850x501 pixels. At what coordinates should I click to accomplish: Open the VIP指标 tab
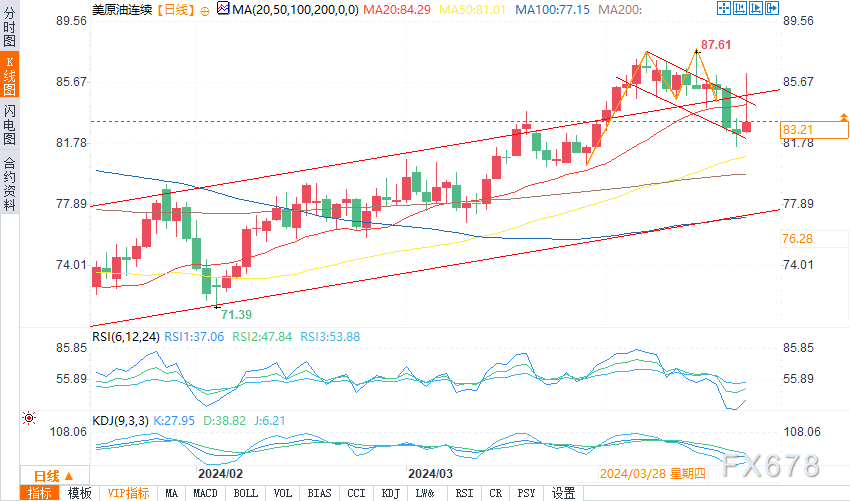tap(128, 493)
